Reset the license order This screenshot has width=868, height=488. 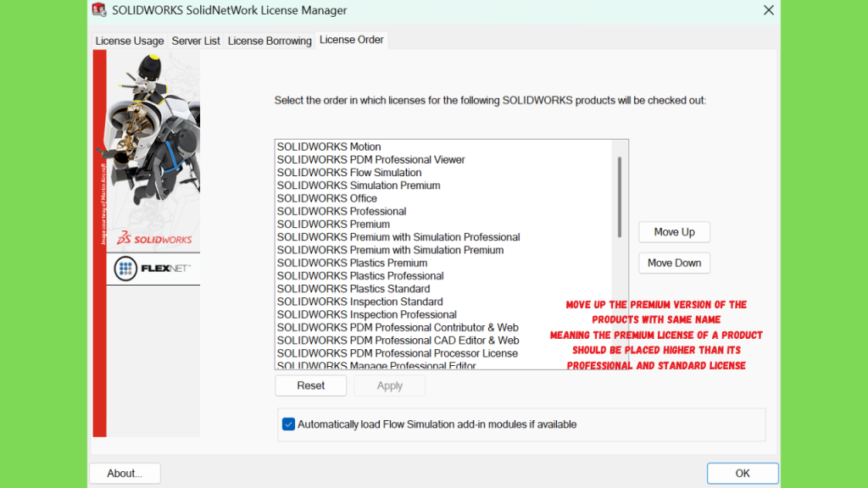pos(310,385)
